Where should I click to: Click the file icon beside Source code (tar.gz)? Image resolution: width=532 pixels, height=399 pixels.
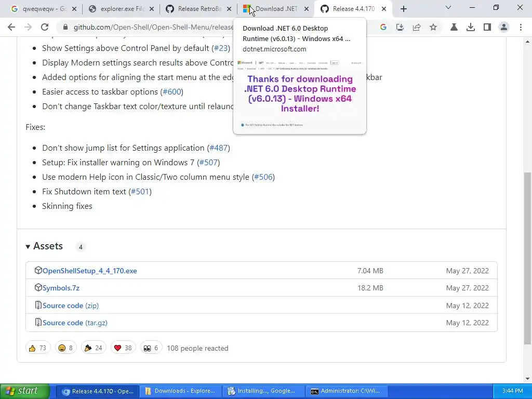(38, 322)
